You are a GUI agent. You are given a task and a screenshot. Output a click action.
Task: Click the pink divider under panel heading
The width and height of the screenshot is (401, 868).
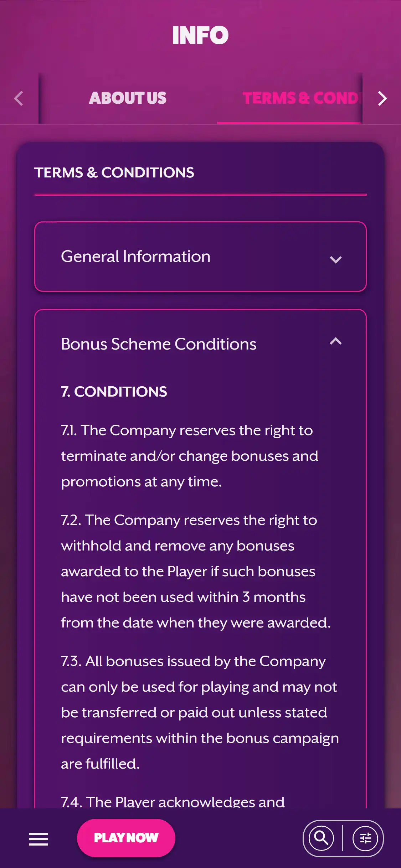[x=200, y=195]
